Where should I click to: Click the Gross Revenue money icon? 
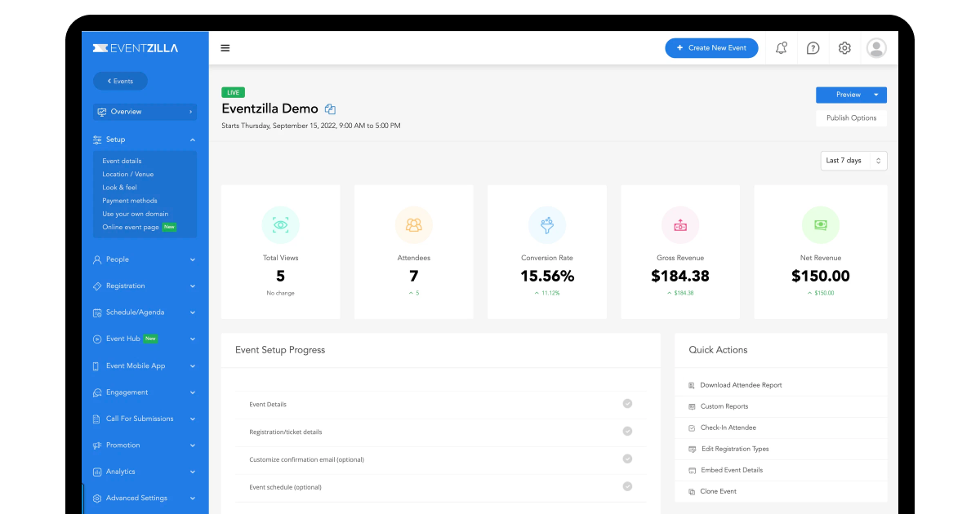pos(680,225)
